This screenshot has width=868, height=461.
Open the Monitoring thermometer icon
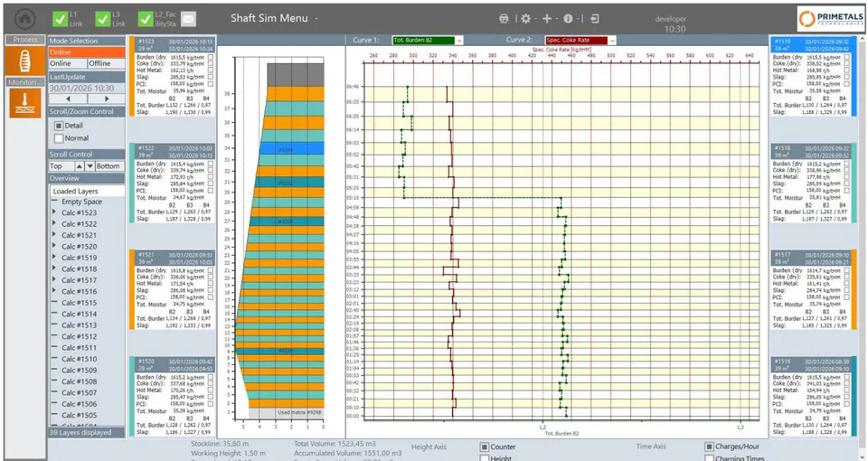tap(25, 102)
